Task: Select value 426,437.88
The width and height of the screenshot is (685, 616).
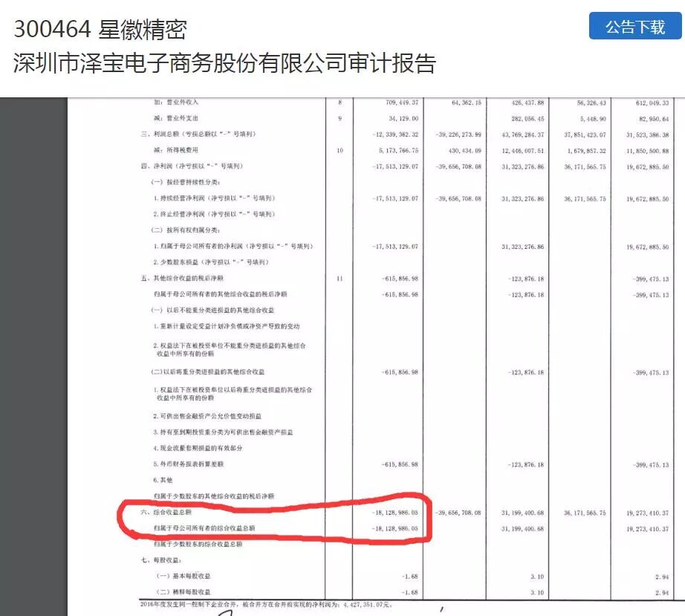Action: pyautogui.click(x=527, y=103)
